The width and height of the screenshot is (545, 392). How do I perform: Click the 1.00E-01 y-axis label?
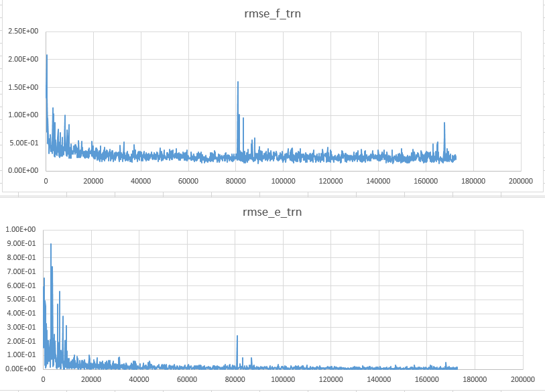coord(21,355)
